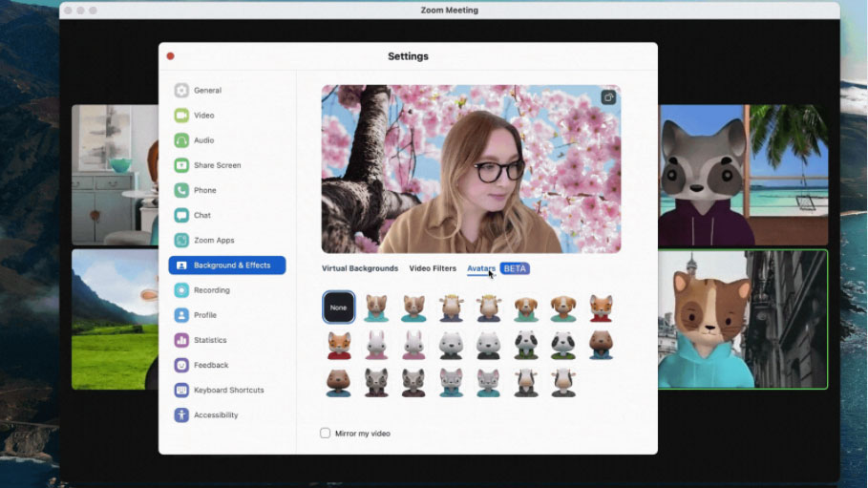Click the BETA badge next to Avatars
The height and width of the screenshot is (488, 868).
tap(515, 268)
